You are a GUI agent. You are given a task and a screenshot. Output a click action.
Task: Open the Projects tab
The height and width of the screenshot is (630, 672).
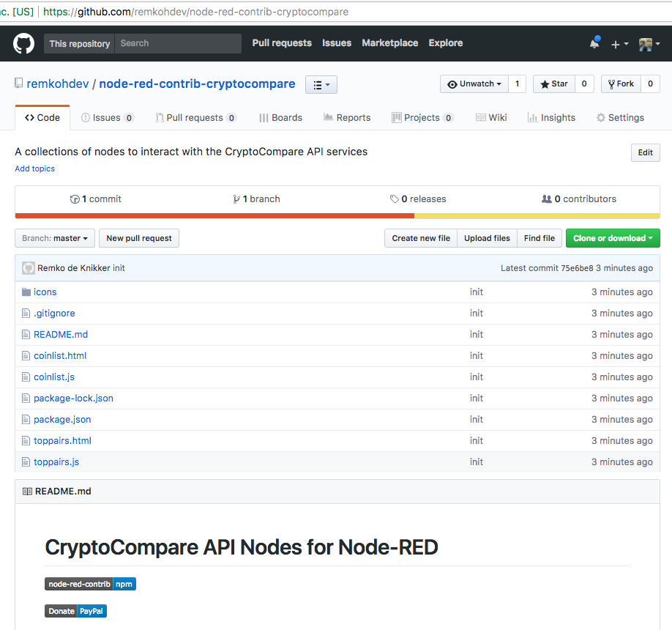click(422, 117)
